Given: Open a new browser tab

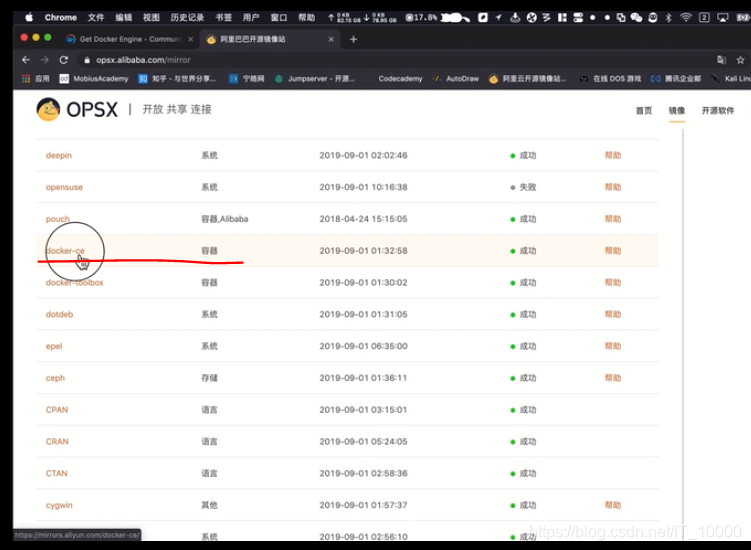Looking at the screenshot, I should pyautogui.click(x=353, y=39).
